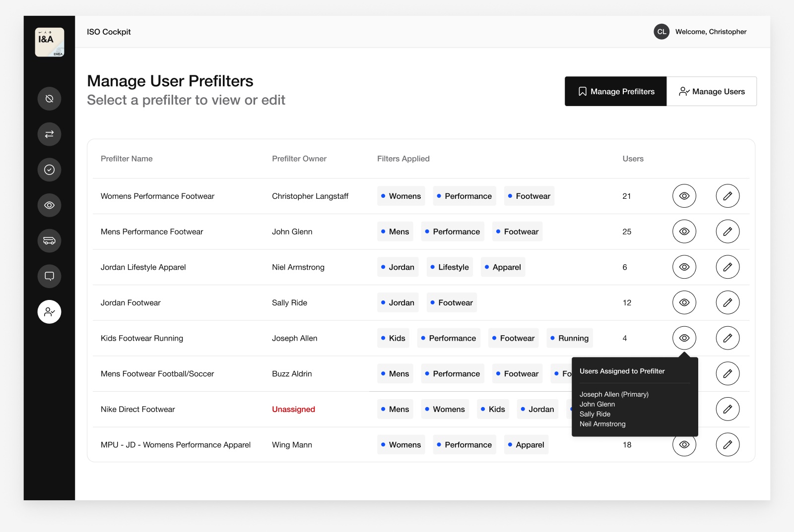Edit Nike Direct Footwear prefilter
The width and height of the screenshot is (794, 532).
pos(728,409)
